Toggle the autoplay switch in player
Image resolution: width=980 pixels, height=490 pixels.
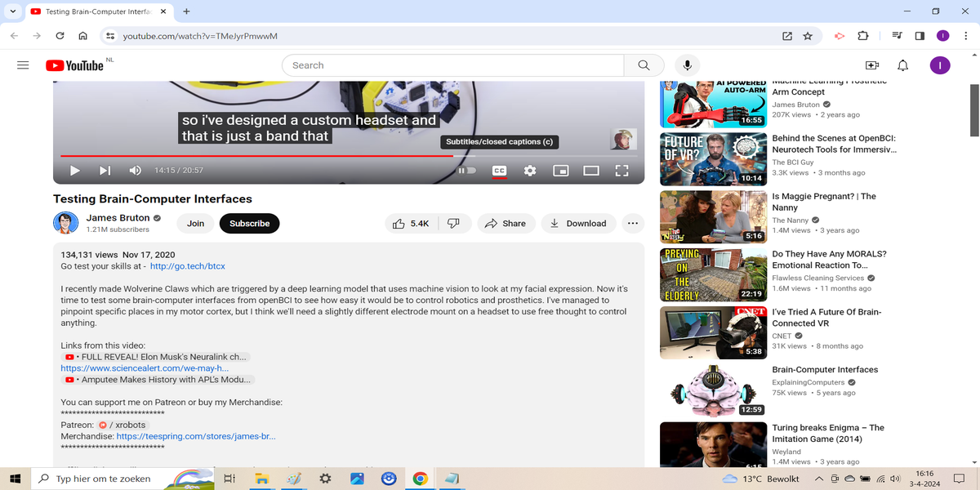(x=466, y=170)
